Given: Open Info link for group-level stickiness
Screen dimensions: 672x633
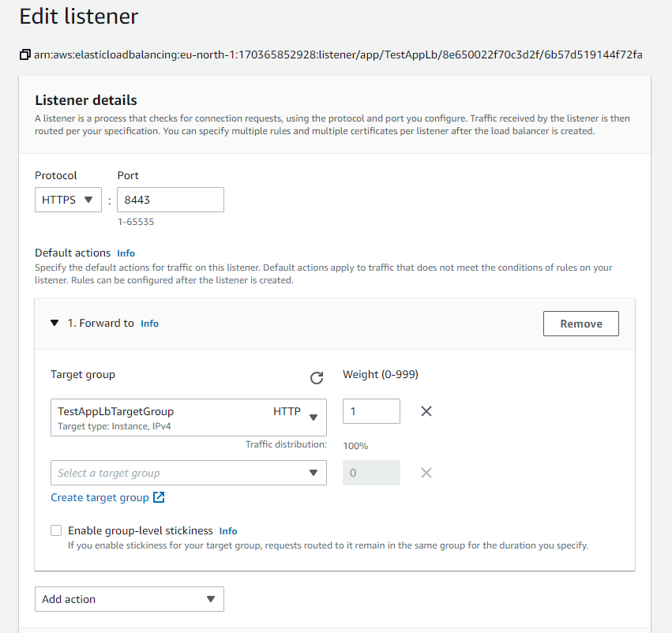Looking at the screenshot, I should click(x=228, y=531).
